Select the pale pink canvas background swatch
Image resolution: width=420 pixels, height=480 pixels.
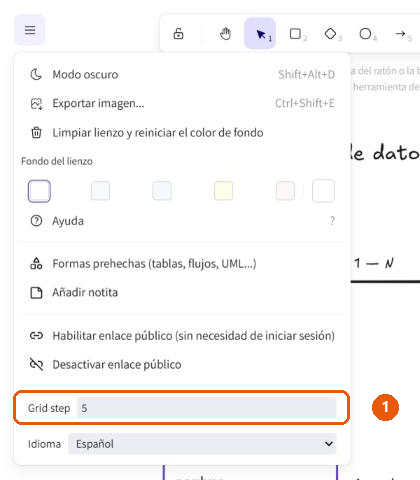(285, 191)
